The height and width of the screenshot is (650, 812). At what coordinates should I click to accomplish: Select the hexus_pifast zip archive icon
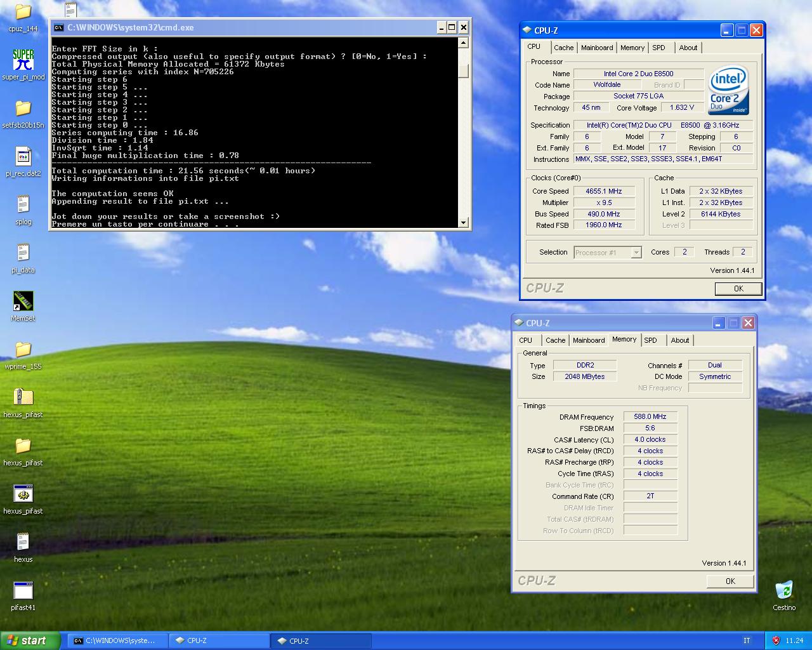click(x=23, y=397)
